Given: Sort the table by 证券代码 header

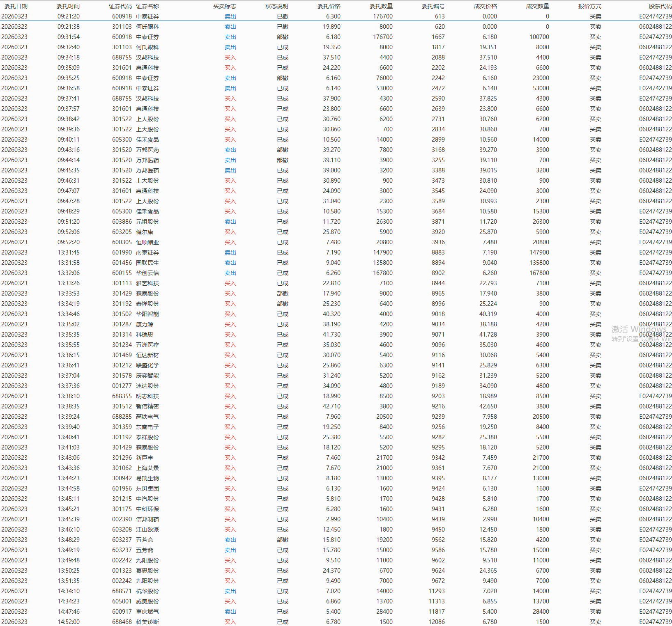Looking at the screenshot, I should [x=120, y=6].
